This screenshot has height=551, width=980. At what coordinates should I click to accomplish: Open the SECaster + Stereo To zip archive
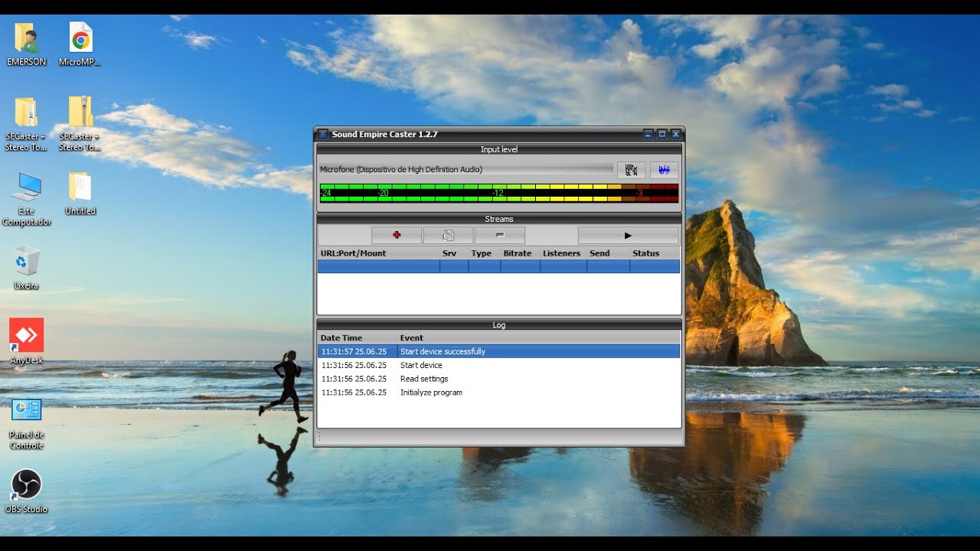[x=80, y=124]
